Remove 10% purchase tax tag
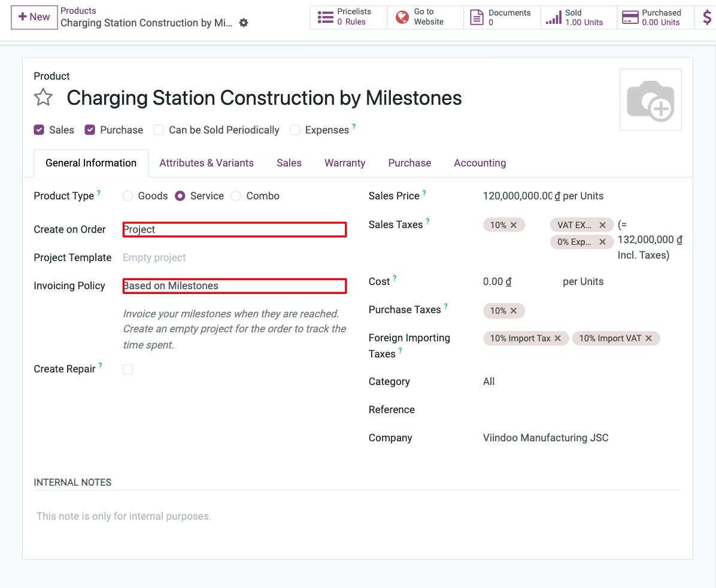The width and height of the screenshot is (716, 588). 514,311
